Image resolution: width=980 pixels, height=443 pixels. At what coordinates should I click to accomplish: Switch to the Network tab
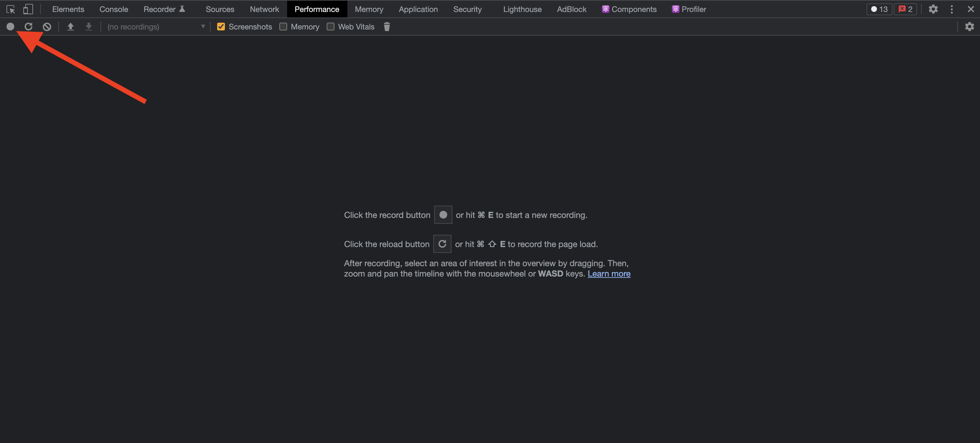pyautogui.click(x=264, y=9)
